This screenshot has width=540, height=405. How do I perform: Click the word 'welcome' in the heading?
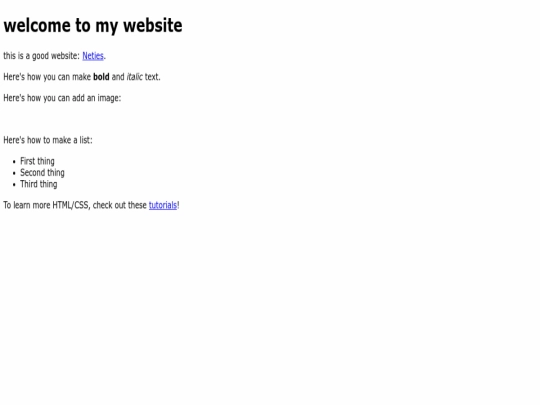coord(37,25)
